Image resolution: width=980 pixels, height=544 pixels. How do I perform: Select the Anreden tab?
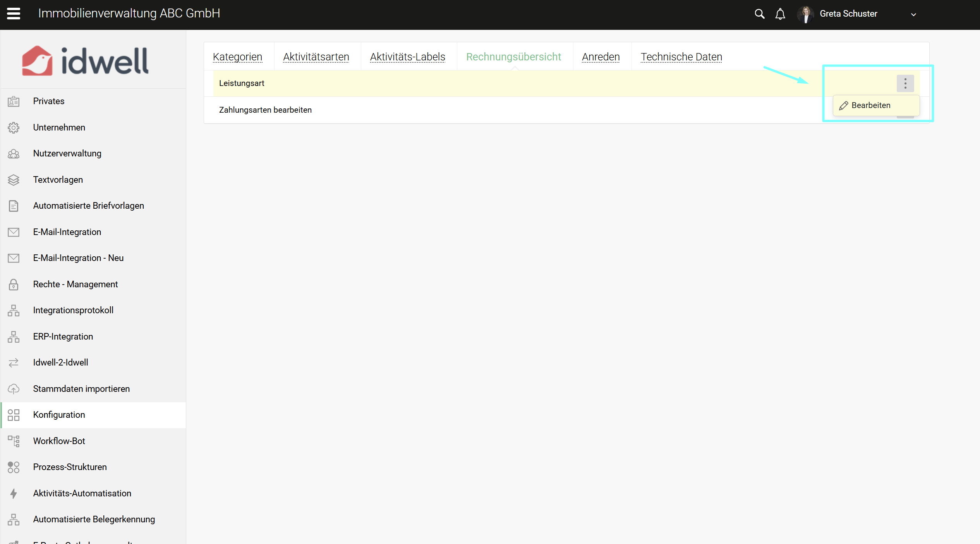click(x=601, y=57)
